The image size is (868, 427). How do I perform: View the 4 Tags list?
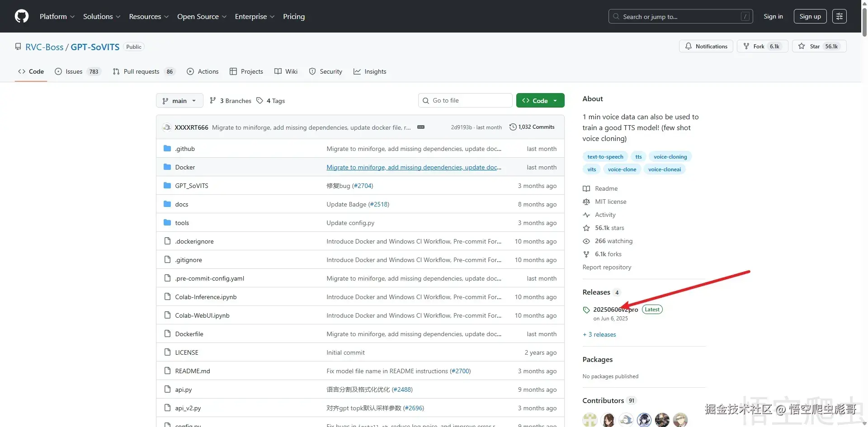270,101
